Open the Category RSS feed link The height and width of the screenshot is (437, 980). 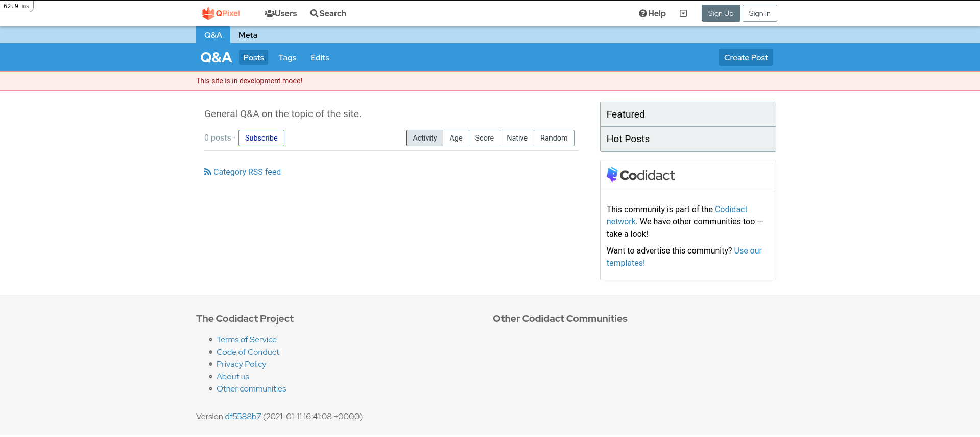[x=243, y=172]
